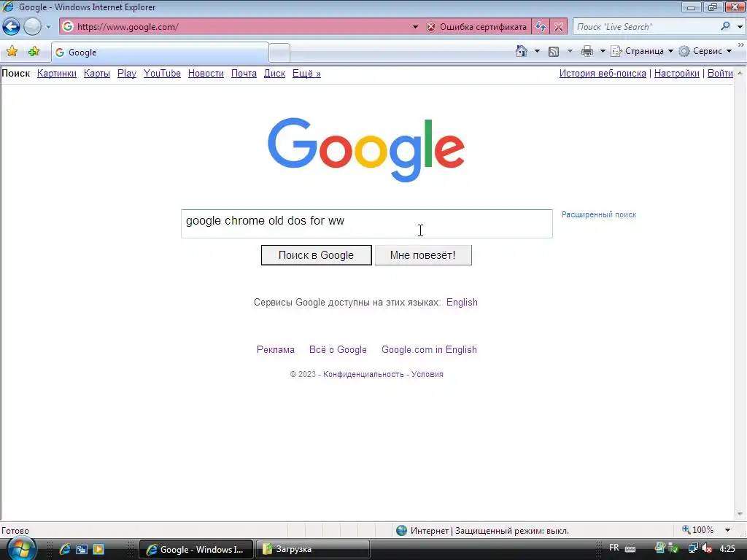Click the Print icon
Screen dimensions: 747x560
pos(587,51)
